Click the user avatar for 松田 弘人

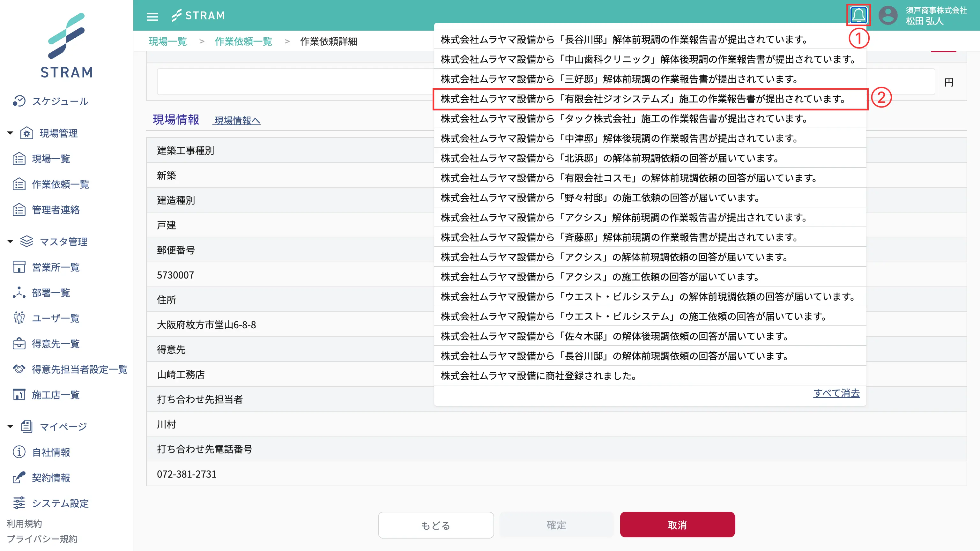pos(889,16)
